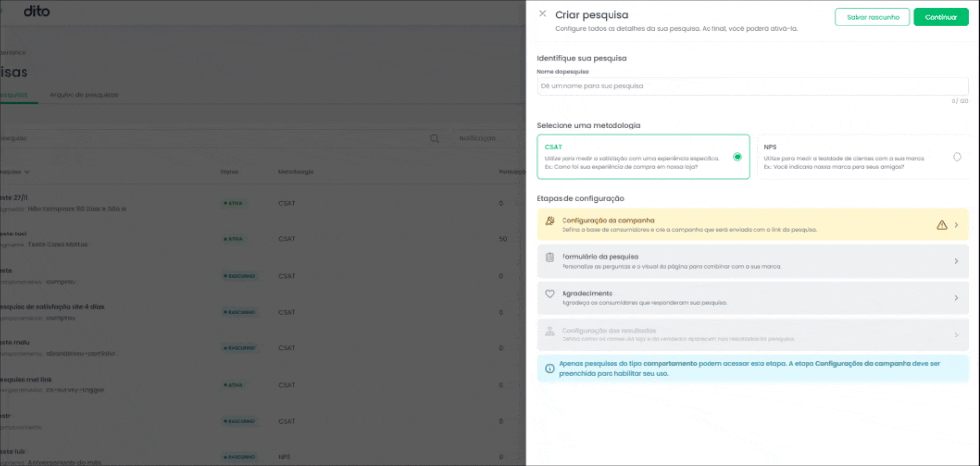Expand Configuração dos resultados via its chevron
Image resolution: width=980 pixels, height=466 pixels.
point(956,335)
